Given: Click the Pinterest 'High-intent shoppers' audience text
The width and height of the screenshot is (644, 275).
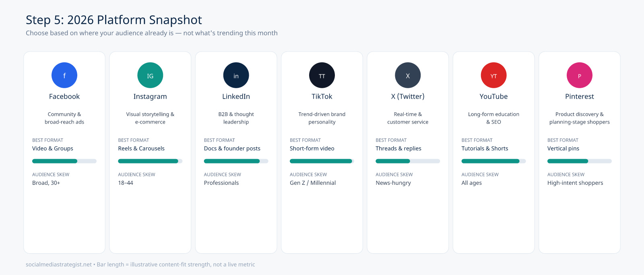Looking at the screenshot, I should click(x=575, y=183).
